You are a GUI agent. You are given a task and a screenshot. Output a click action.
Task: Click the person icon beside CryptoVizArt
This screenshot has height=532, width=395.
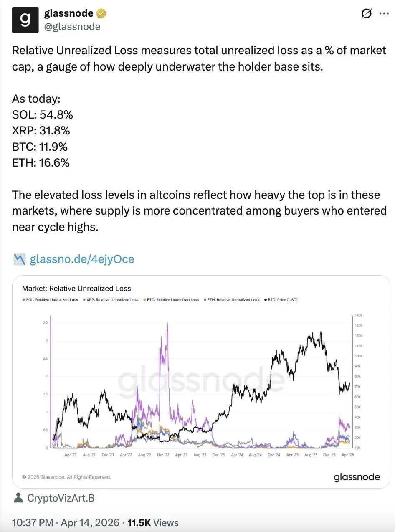[x=18, y=498]
